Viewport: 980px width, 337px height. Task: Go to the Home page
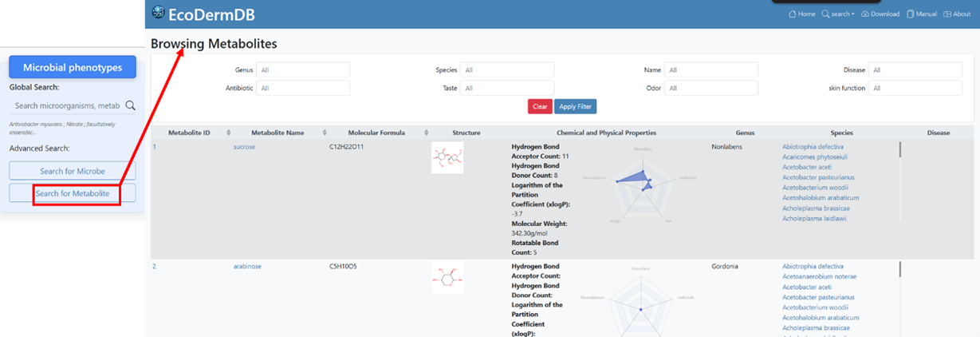click(x=801, y=14)
